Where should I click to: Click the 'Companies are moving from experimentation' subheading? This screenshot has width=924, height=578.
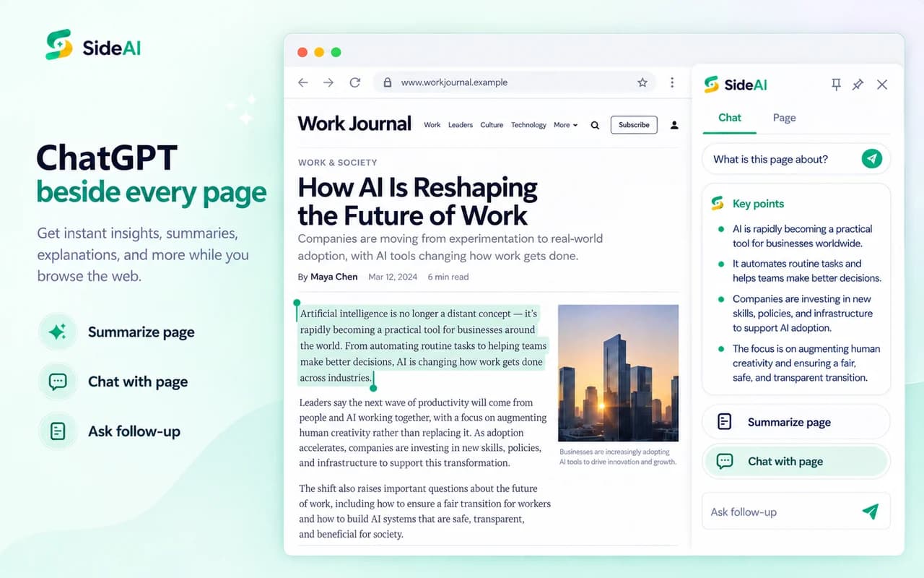coord(450,247)
